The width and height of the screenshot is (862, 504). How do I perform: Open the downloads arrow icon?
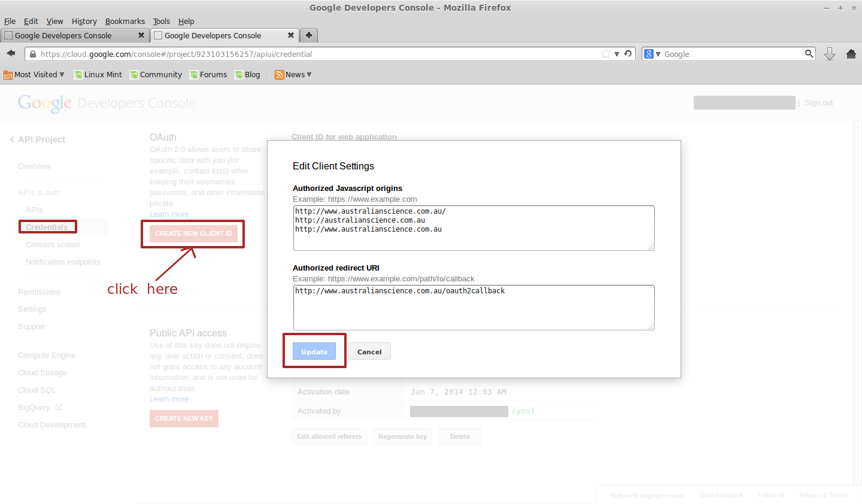click(830, 54)
